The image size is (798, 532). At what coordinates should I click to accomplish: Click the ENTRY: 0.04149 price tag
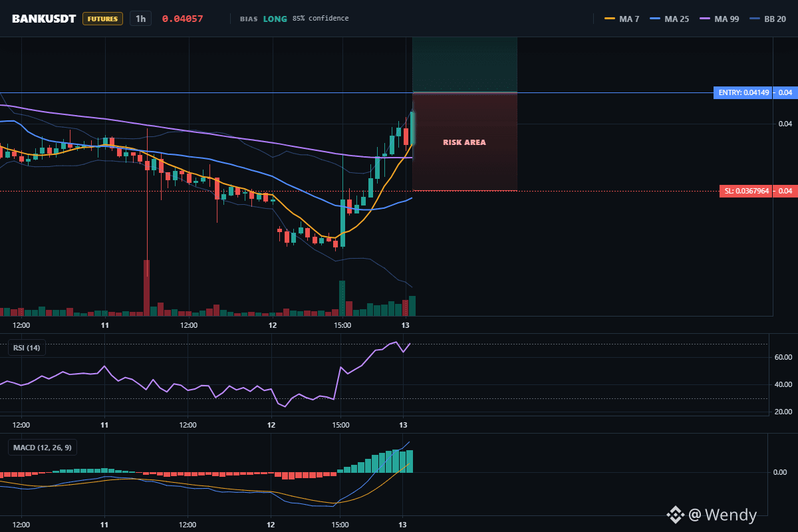point(744,92)
